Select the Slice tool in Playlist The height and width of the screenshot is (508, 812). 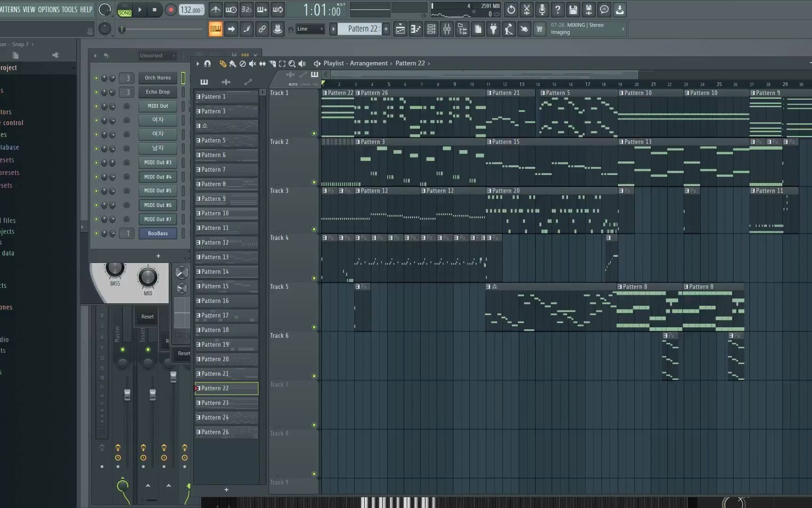coord(272,63)
